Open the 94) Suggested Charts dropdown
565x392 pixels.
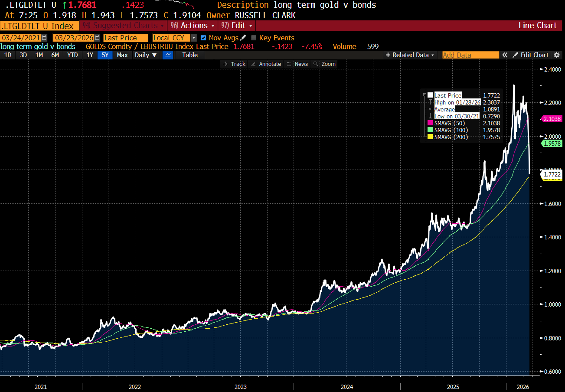tap(123, 26)
